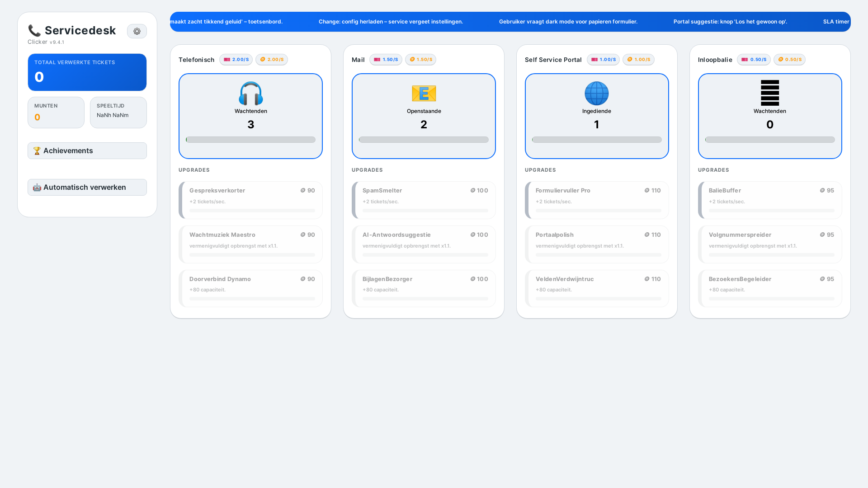Click ticker message about dark mode papieren formulier
This screenshot has width=868, height=488.
(568, 22)
